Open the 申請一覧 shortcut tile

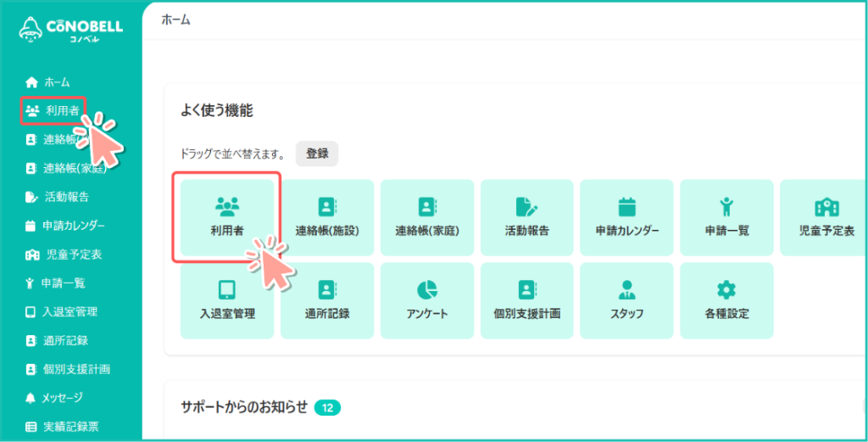click(726, 216)
